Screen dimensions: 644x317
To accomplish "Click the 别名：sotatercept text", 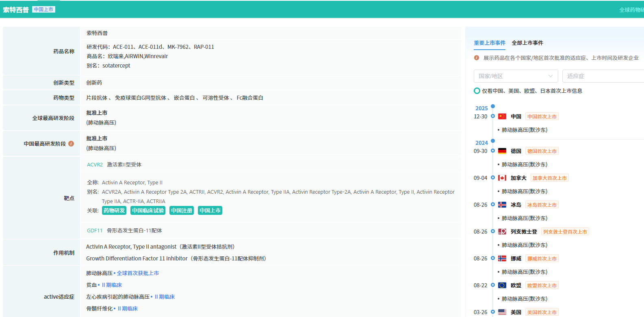I will (x=108, y=66).
